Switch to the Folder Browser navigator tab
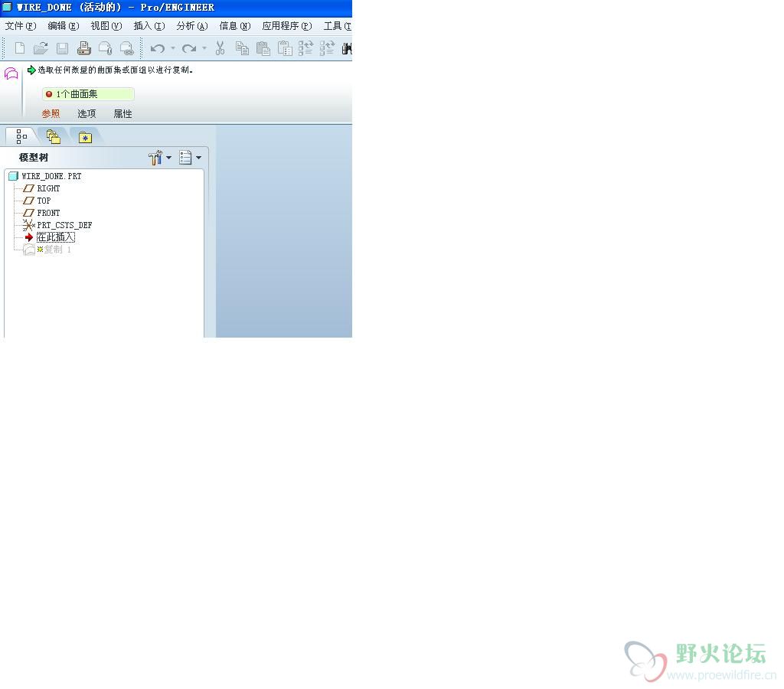 tap(54, 136)
